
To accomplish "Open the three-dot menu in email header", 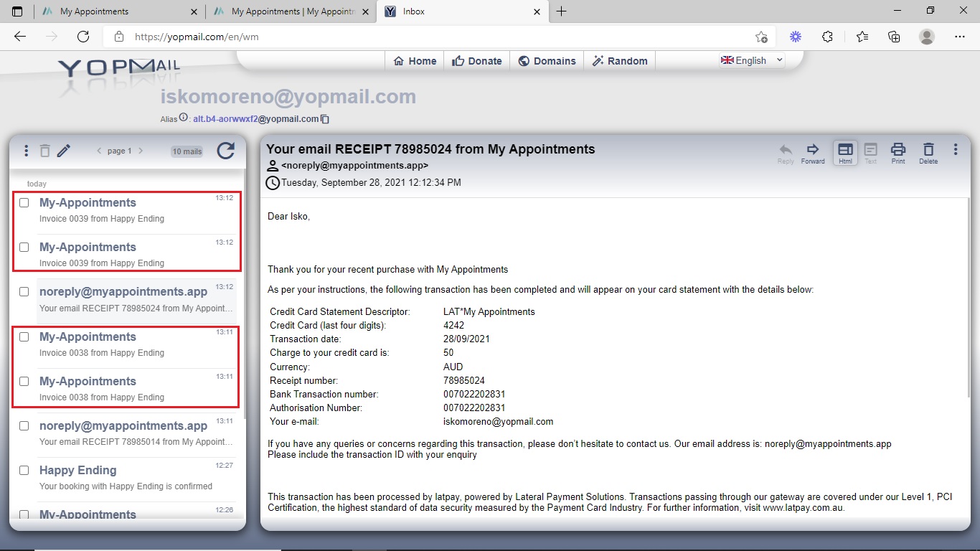I will click(956, 150).
